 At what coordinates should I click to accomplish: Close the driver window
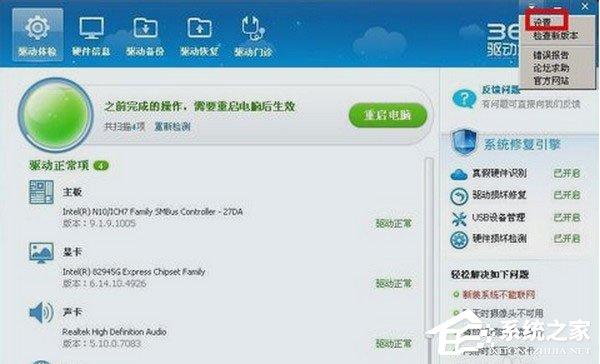585,6
